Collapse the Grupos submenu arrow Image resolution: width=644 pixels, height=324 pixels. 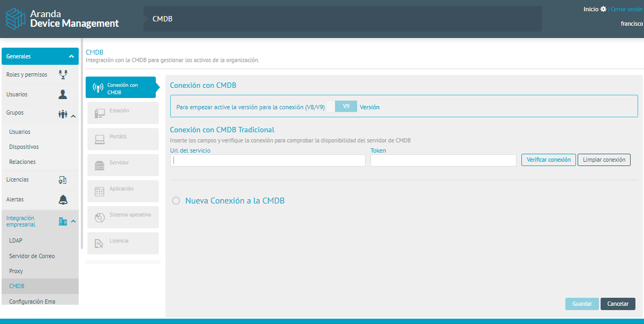coord(73,116)
